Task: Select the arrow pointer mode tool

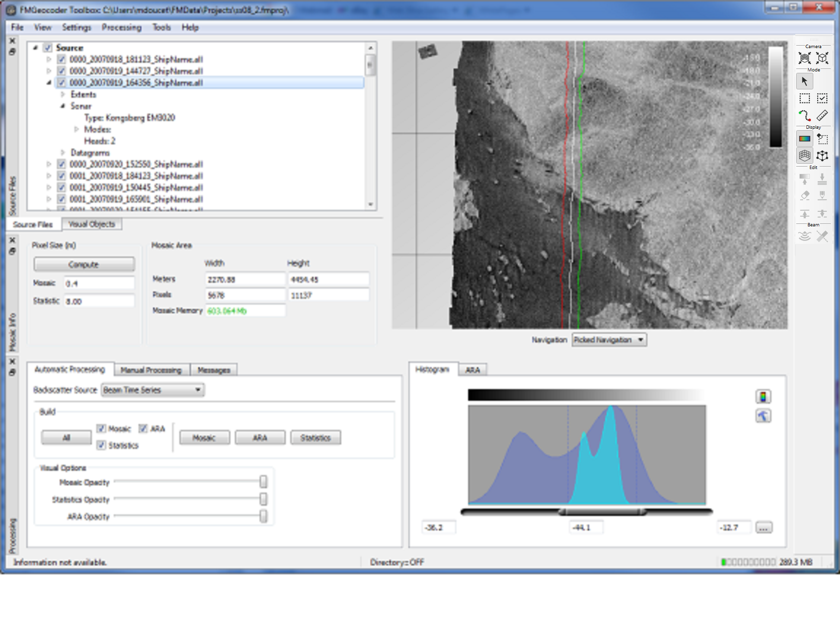Action: (805, 82)
